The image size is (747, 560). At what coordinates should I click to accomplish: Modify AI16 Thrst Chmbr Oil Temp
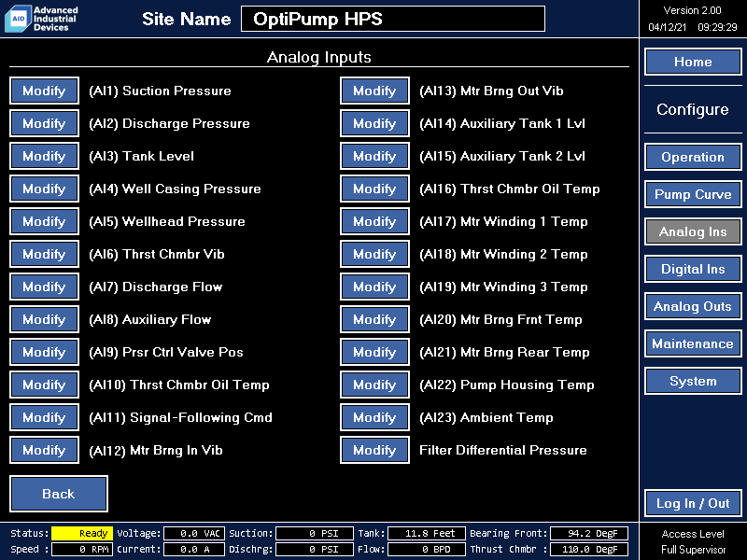pyautogui.click(x=374, y=189)
